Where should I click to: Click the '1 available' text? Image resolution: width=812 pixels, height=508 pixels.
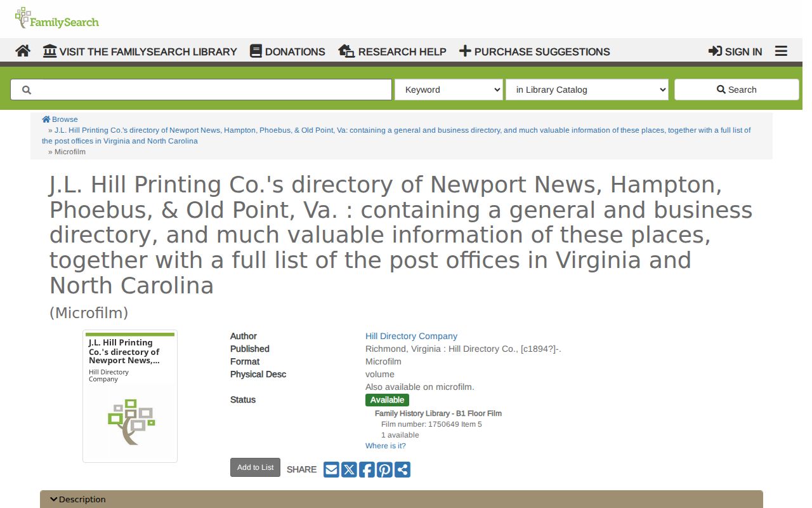[x=400, y=435]
